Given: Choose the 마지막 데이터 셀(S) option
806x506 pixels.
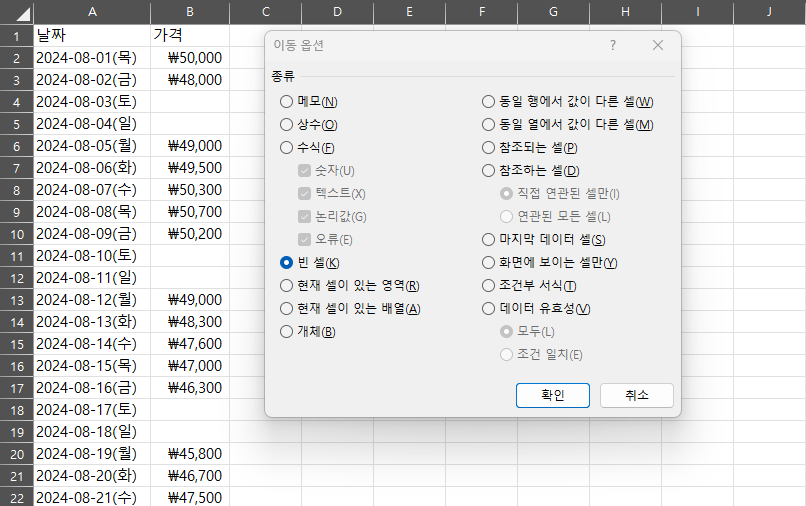Looking at the screenshot, I should [x=544, y=240].
